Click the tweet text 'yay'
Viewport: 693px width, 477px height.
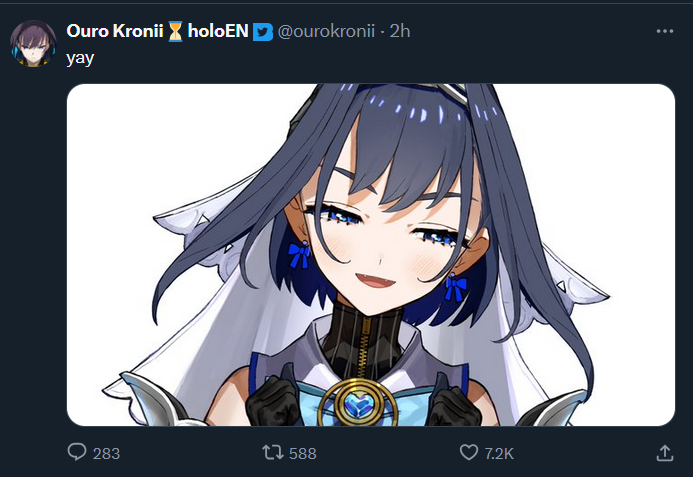pos(80,58)
